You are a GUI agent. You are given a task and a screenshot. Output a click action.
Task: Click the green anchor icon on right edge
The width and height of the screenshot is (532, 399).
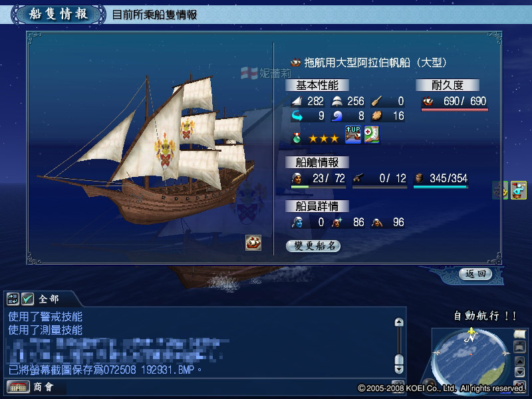(500, 190)
